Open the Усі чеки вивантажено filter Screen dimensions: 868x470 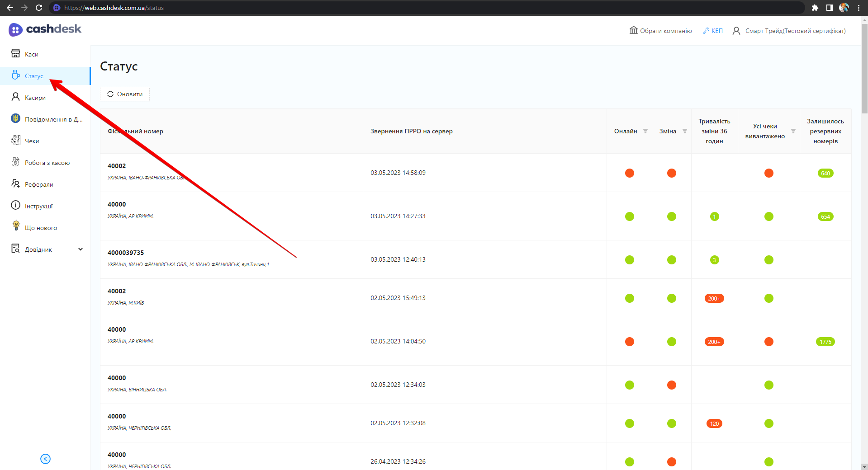(x=793, y=131)
